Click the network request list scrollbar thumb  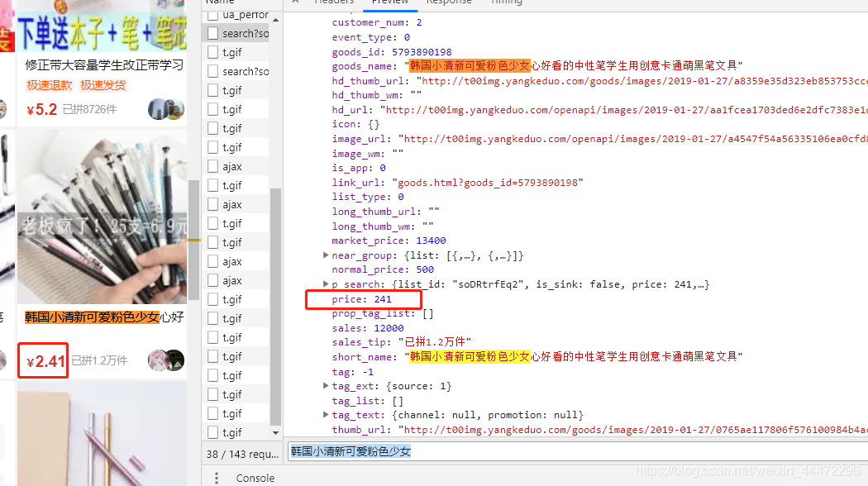tap(275, 306)
